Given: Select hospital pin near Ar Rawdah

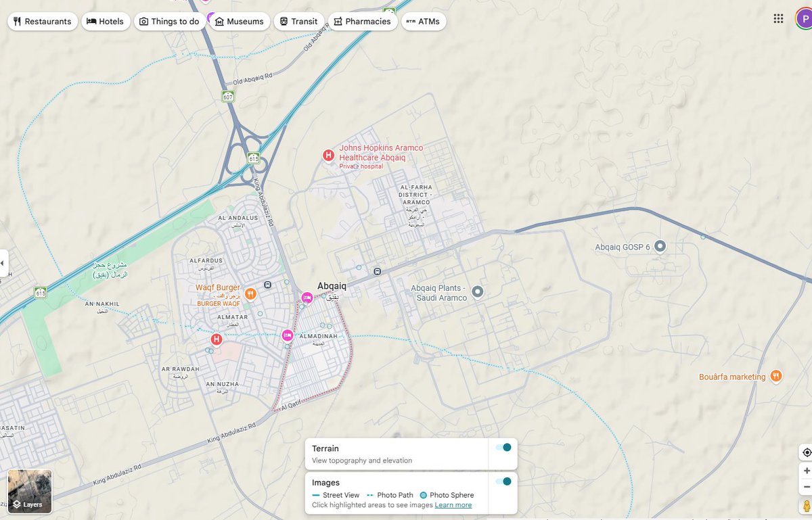Looking at the screenshot, I should (217, 339).
